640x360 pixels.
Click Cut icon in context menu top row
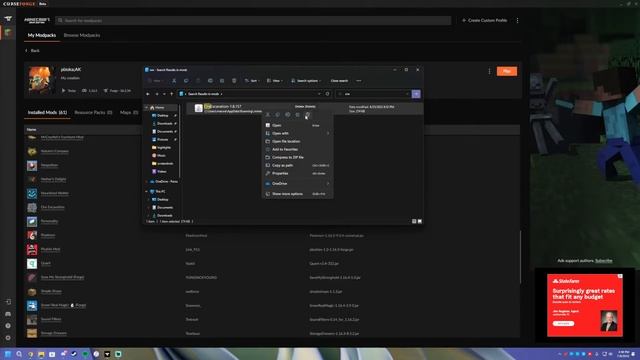pyautogui.click(x=268, y=115)
